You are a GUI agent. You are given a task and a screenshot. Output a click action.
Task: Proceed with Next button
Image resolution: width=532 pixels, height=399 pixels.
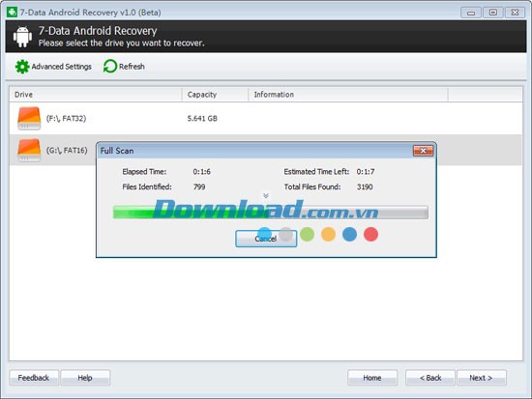click(482, 378)
